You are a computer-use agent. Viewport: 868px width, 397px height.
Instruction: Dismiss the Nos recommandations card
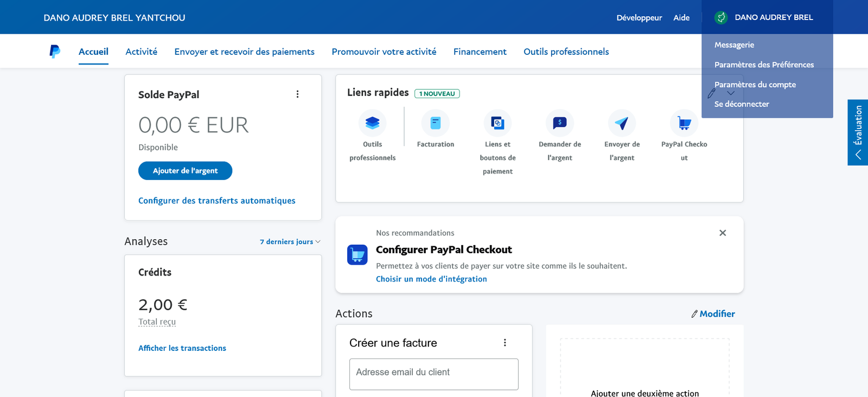click(x=723, y=233)
